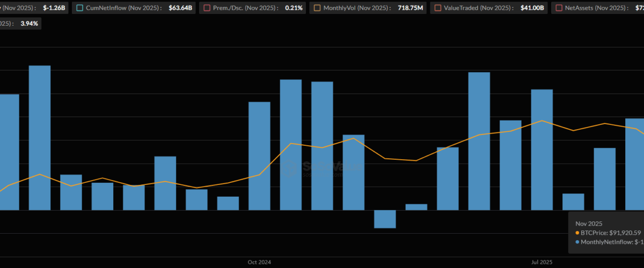Viewport: 644px width, 268px height.
Task: Enable the NetAssets legend checkbox
Action: pos(560,8)
